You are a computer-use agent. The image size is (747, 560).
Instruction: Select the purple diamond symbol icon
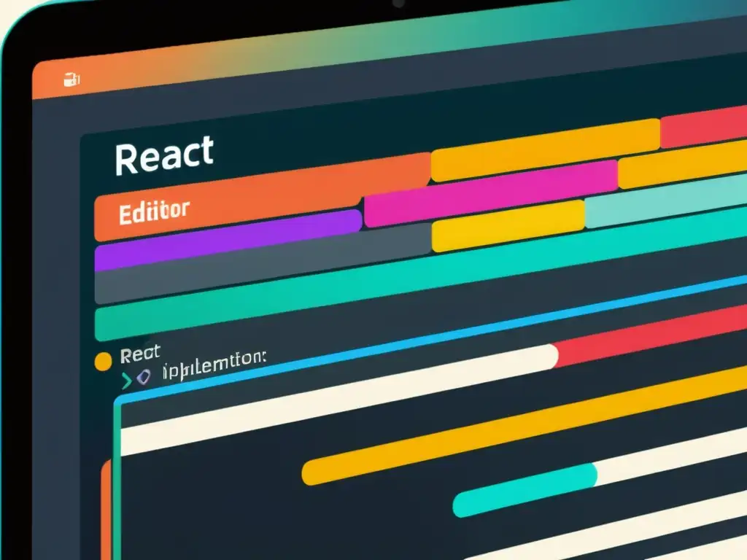[144, 378]
